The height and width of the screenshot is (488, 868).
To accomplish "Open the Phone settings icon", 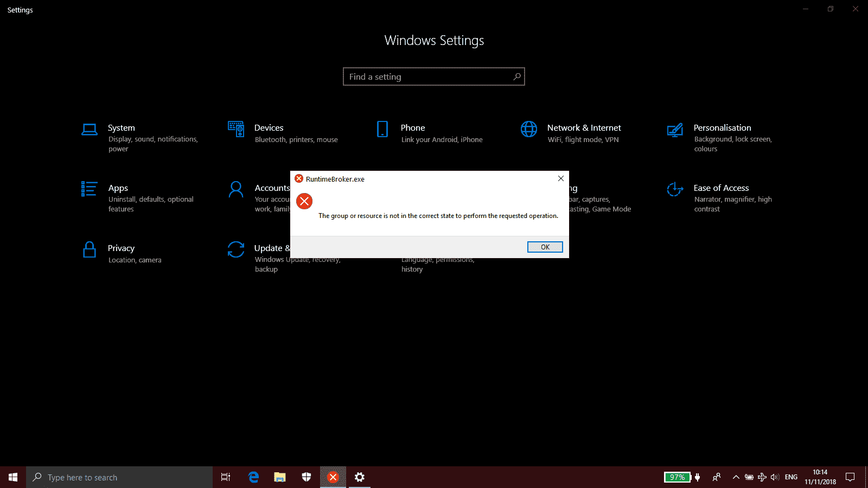I will coord(382,129).
